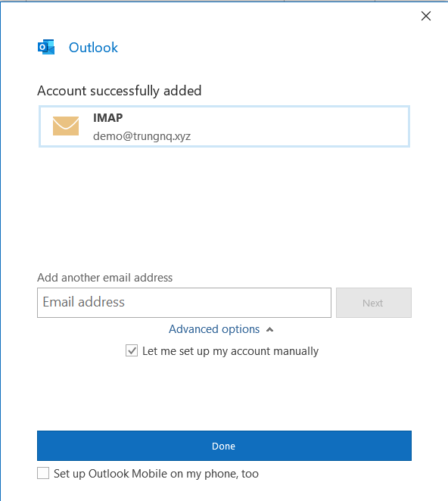Click the Add another email address label

coord(104,277)
